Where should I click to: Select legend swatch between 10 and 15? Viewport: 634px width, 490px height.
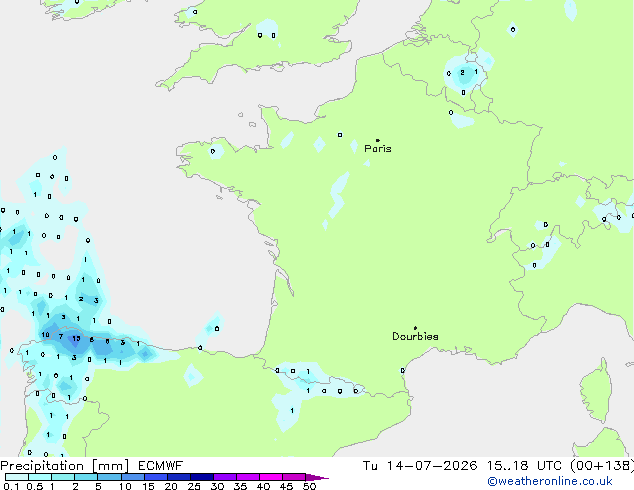pyautogui.click(x=132, y=477)
